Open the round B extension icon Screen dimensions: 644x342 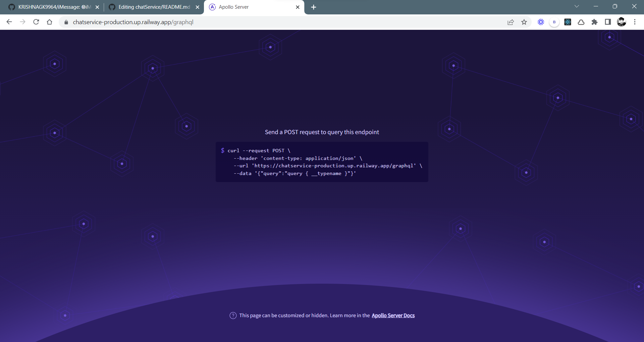click(x=554, y=22)
